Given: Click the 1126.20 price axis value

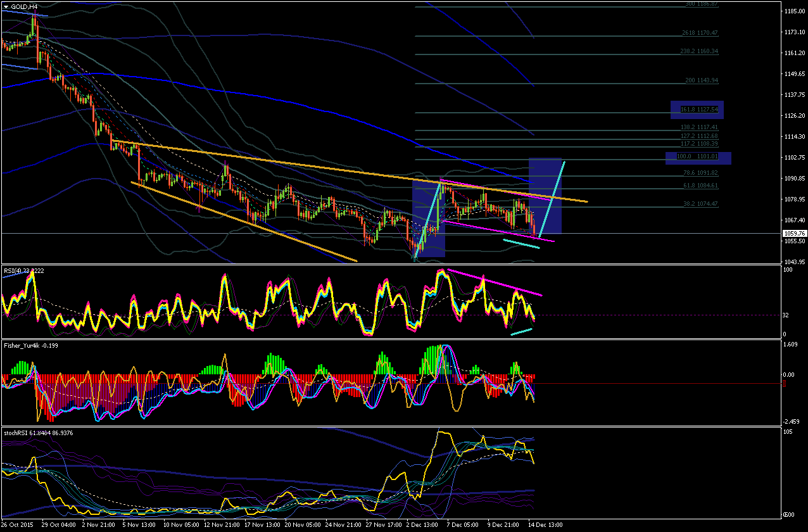Looking at the screenshot, I should (x=793, y=116).
